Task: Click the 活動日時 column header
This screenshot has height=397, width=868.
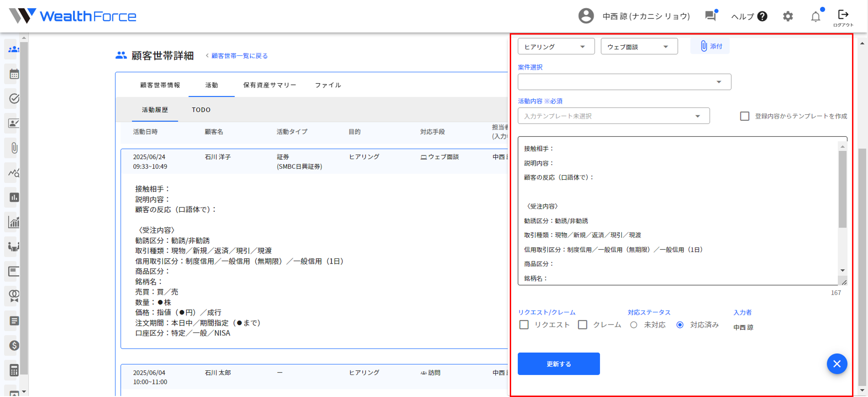Action: (x=145, y=132)
